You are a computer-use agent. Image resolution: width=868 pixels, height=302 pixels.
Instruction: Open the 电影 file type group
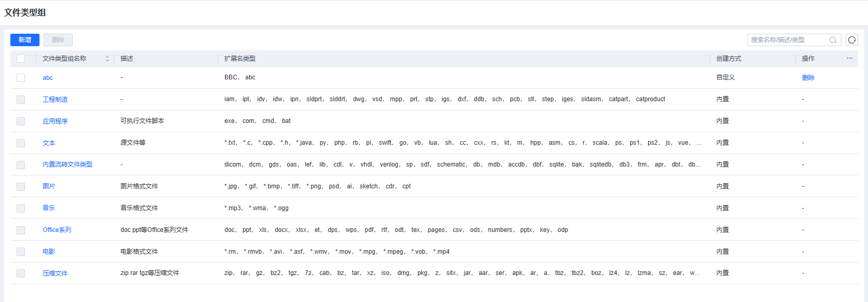(49, 252)
